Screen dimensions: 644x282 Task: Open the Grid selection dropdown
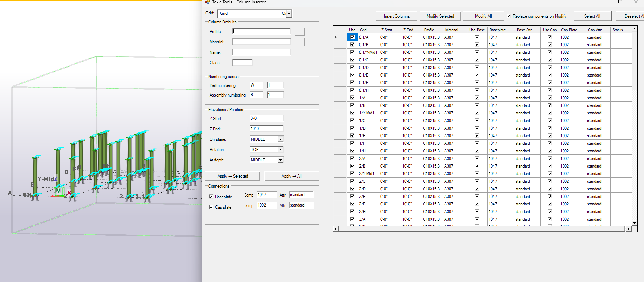289,13
